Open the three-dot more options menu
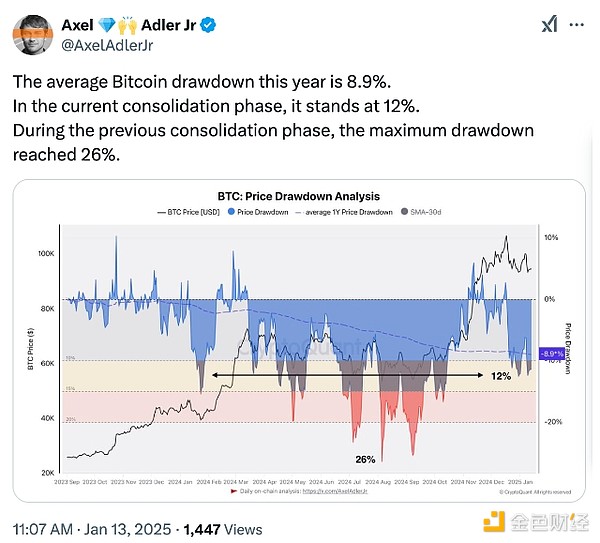Viewport: 600px width, 543px height. pyautogui.click(x=577, y=25)
